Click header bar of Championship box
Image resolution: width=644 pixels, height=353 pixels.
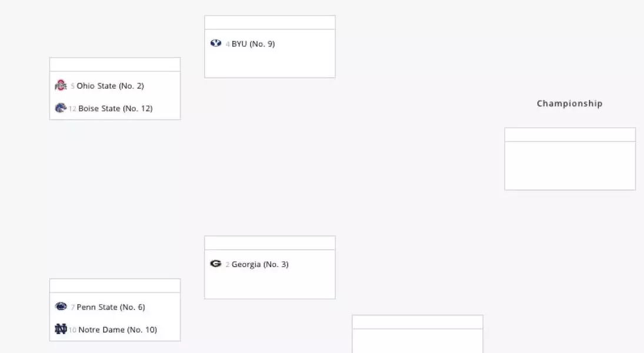point(570,135)
